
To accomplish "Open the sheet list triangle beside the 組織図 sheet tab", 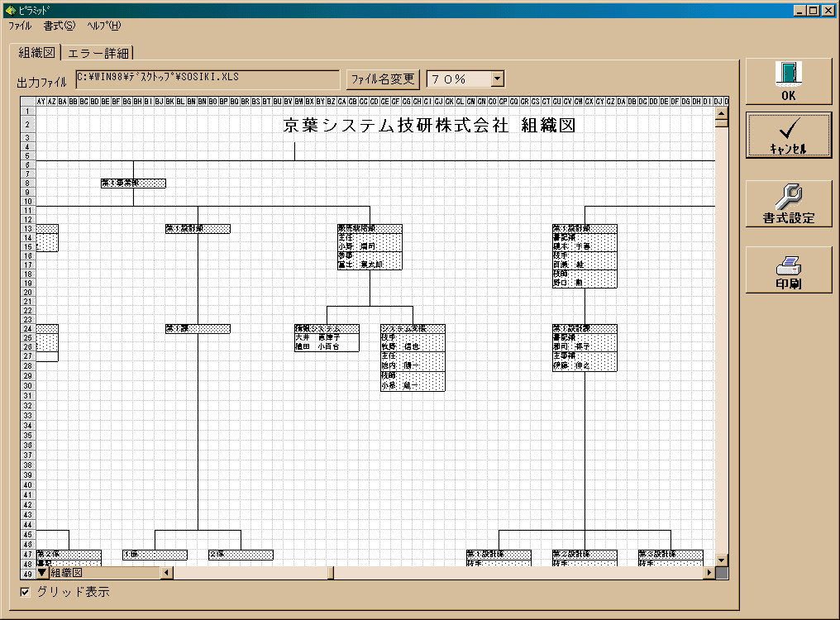I will [x=42, y=573].
